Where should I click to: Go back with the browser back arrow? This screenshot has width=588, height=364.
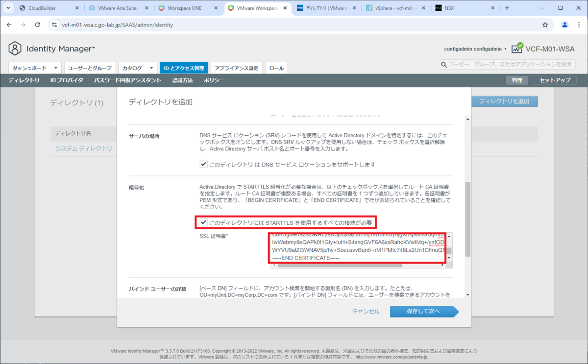click(x=9, y=24)
